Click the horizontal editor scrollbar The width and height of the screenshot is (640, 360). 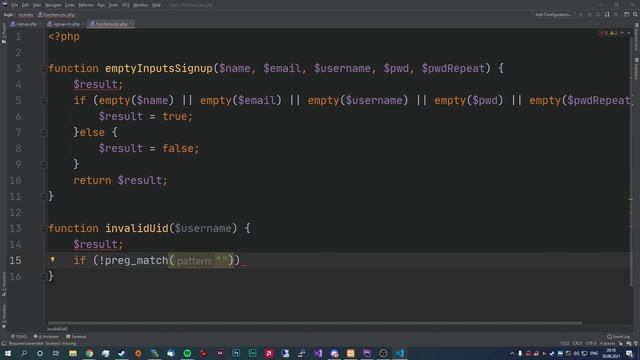(315, 323)
